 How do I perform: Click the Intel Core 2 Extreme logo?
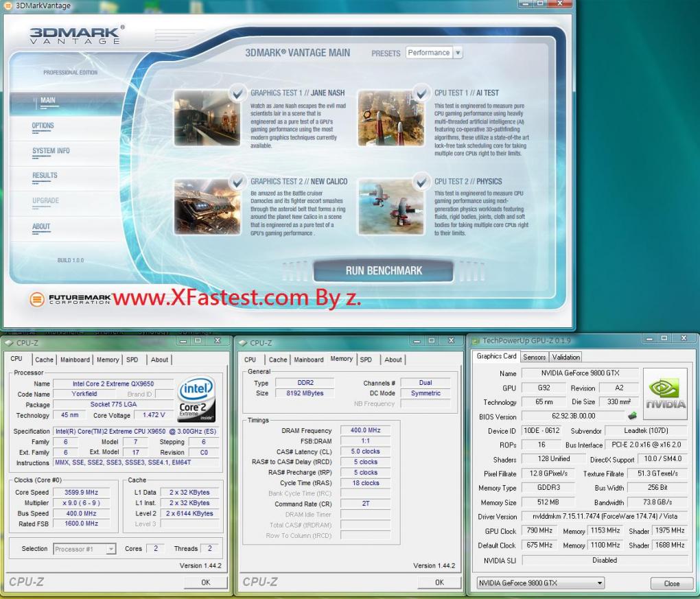tap(197, 399)
